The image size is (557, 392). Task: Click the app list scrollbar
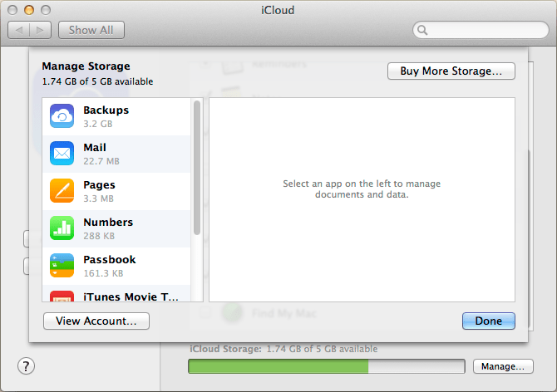coord(197,168)
